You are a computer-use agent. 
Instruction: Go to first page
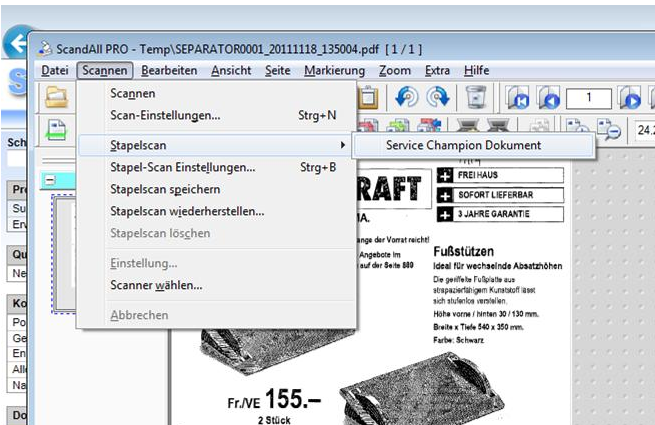(x=518, y=97)
